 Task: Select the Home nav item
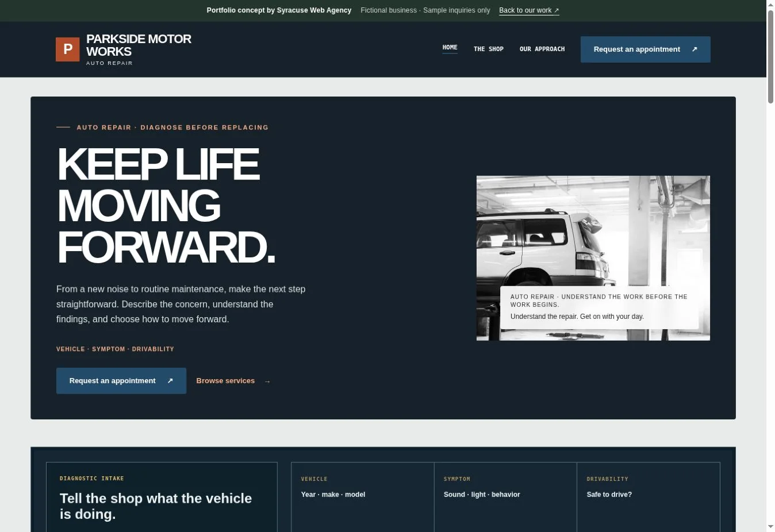[450, 48]
